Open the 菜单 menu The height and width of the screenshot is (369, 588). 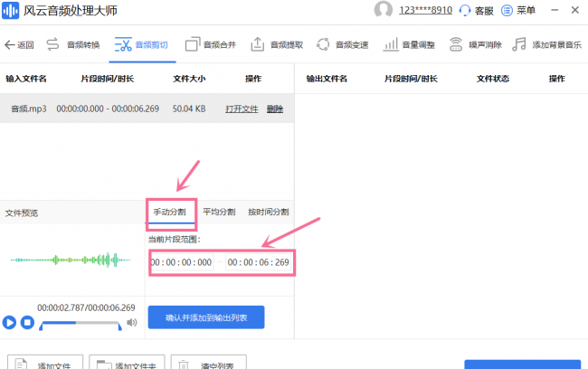518,10
